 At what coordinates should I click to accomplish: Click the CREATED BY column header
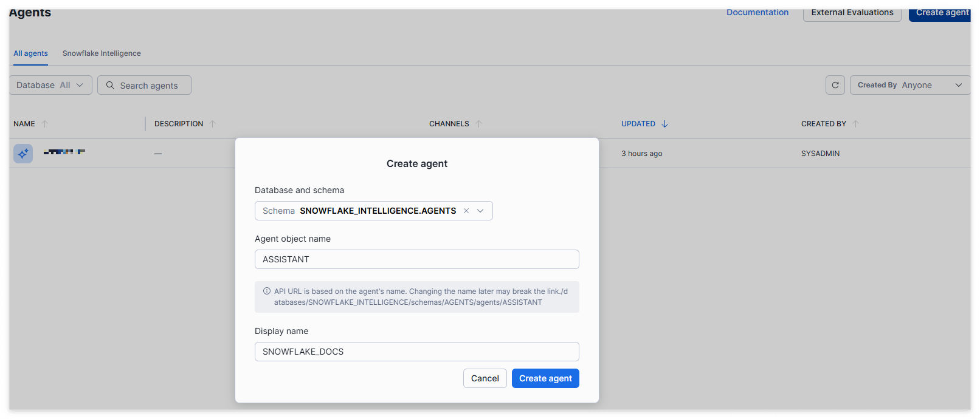(824, 124)
